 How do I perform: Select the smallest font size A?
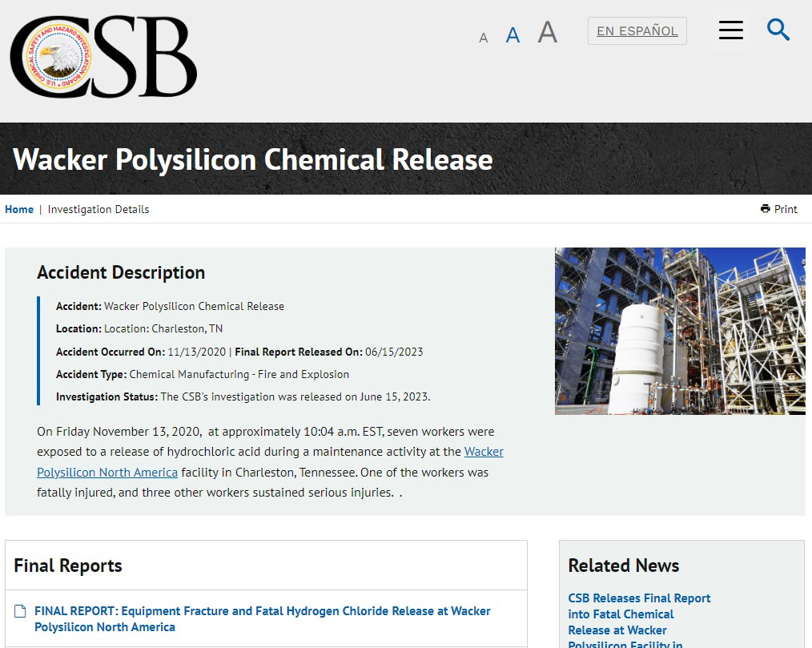[483, 38]
